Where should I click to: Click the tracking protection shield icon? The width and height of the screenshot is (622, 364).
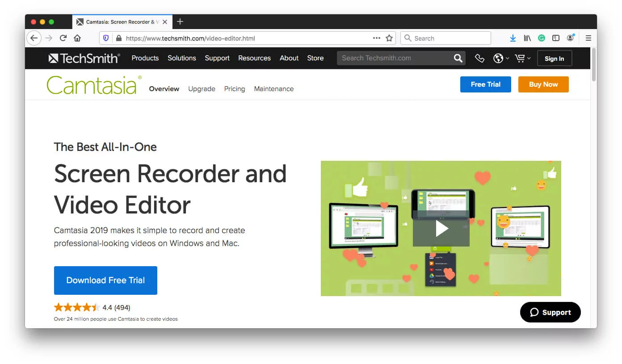106,38
